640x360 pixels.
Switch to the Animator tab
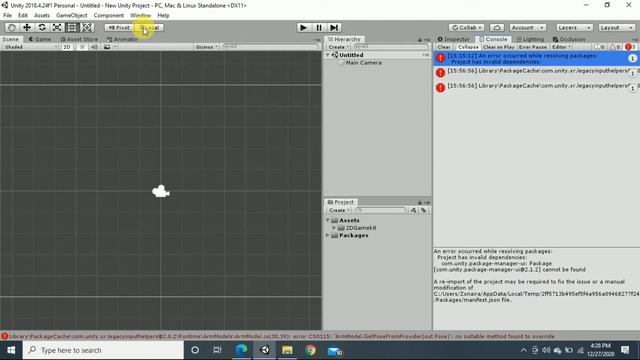tap(122, 39)
